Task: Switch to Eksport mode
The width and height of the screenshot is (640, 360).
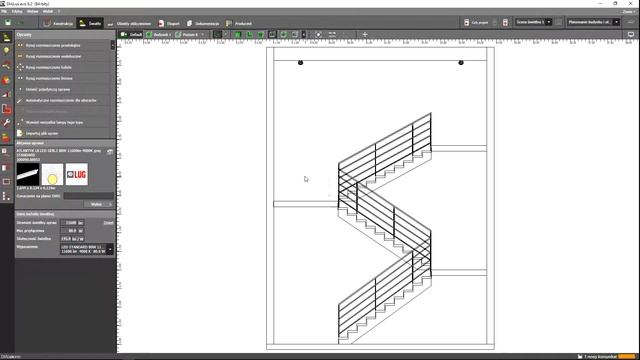Action: tap(169, 23)
